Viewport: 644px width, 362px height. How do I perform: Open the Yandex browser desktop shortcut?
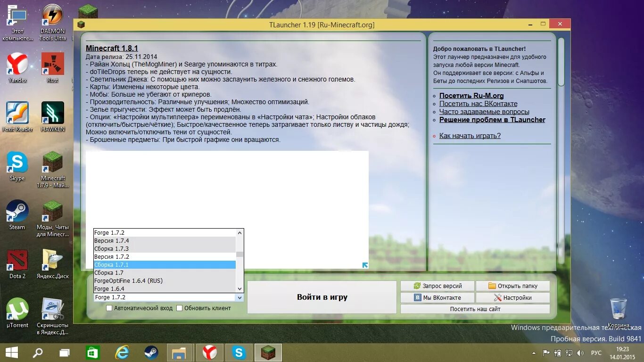(17, 68)
